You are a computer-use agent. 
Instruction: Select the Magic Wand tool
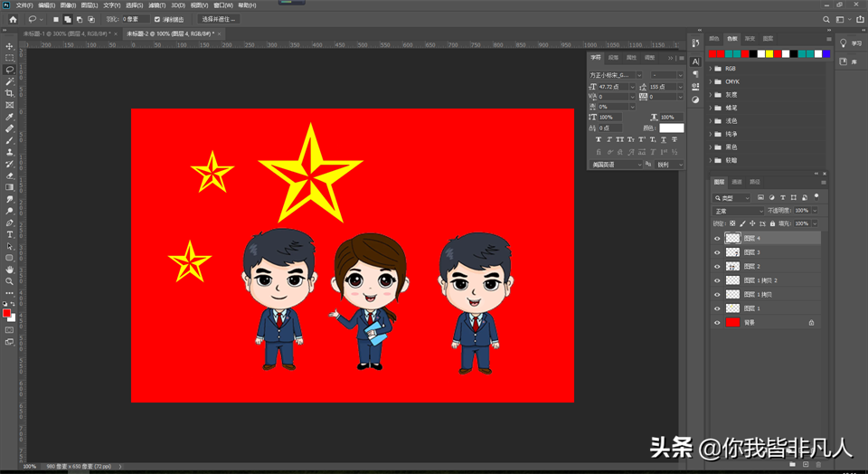(9, 81)
